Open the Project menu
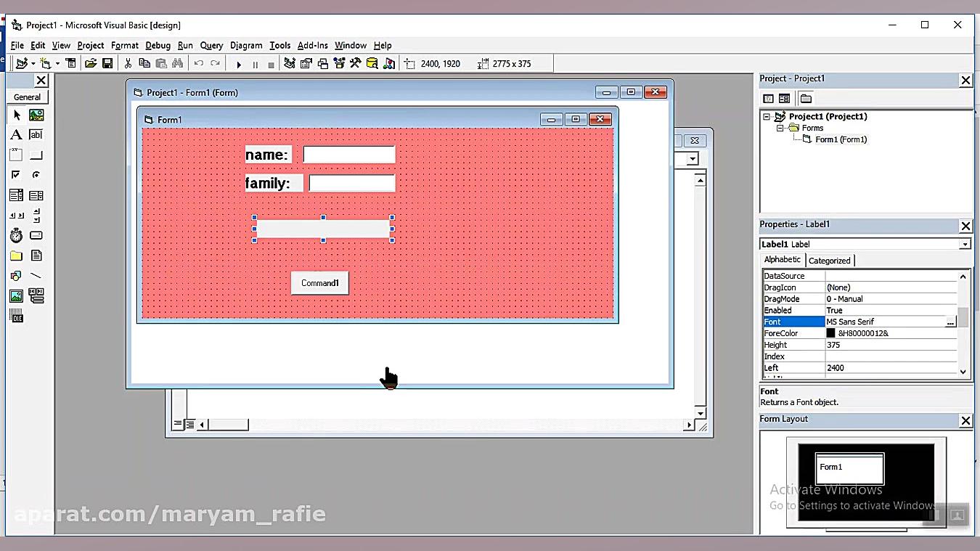Image resolution: width=980 pixels, height=551 pixels. coord(91,45)
